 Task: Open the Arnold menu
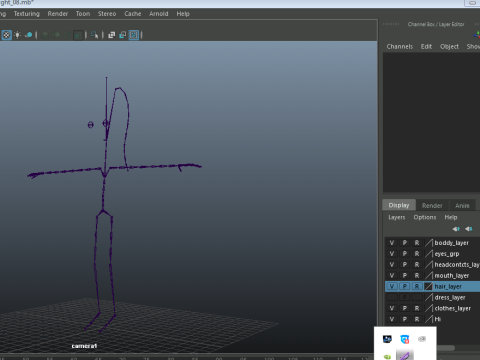(159, 14)
